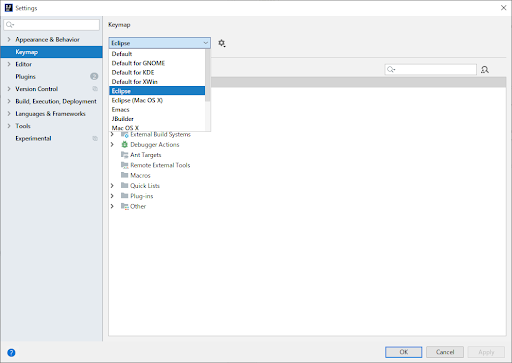This screenshot has width=512, height=363.
Task: Close the Settings dialog window
Action: pos(503,8)
